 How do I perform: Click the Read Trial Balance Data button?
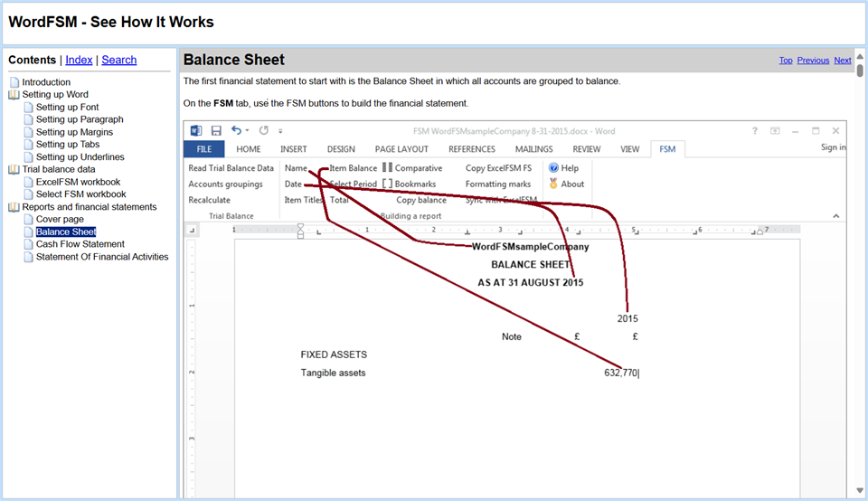pyautogui.click(x=231, y=167)
